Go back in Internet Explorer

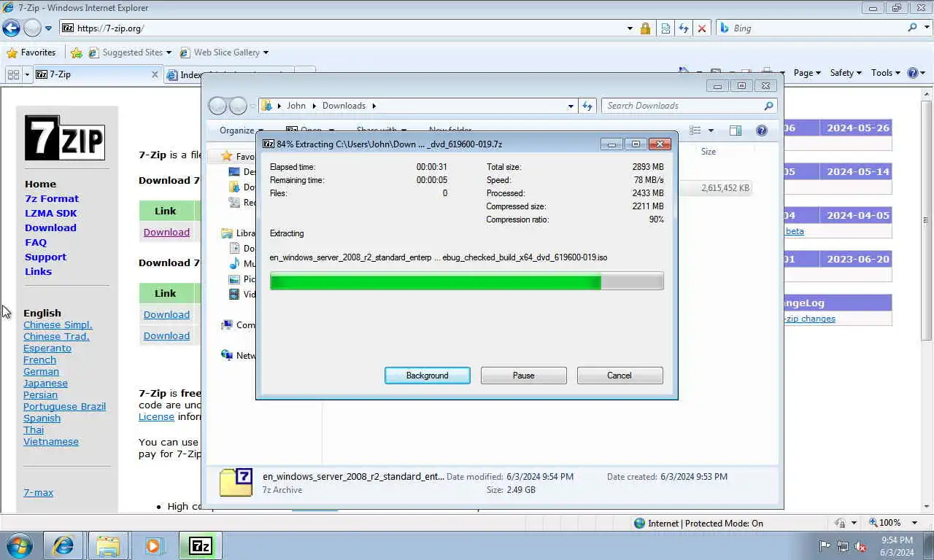(11, 28)
